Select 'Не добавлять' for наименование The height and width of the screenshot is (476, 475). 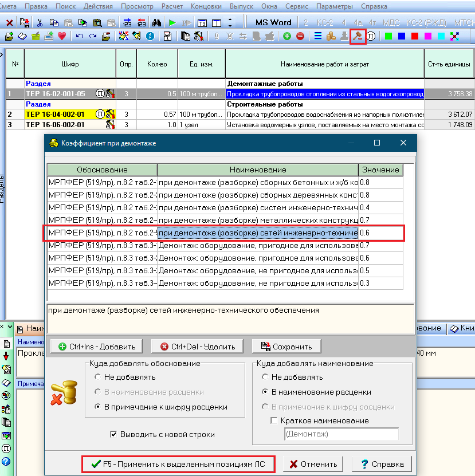point(265,377)
